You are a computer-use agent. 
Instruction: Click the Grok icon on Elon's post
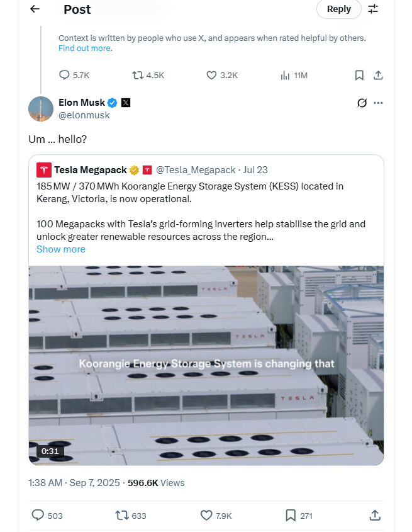click(x=362, y=103)
